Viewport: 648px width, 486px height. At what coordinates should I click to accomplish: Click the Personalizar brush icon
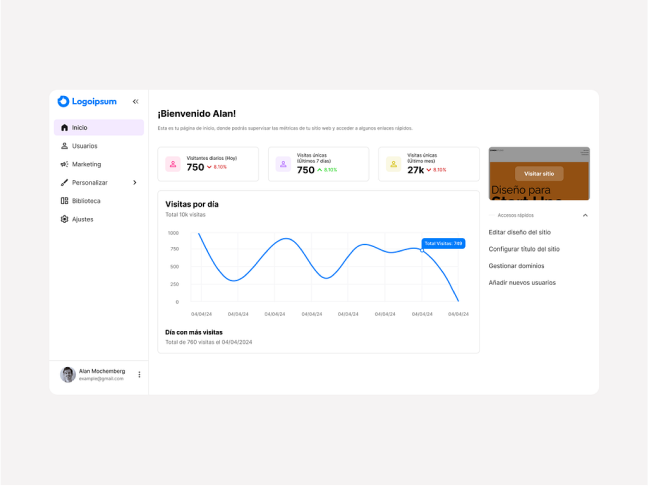[x=65, y=183]
